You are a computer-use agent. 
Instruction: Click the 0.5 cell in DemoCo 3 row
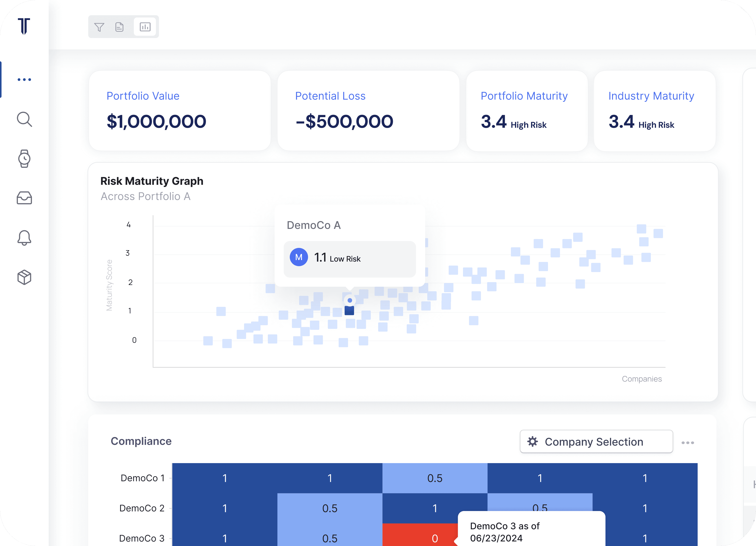[x=330, y=535]
